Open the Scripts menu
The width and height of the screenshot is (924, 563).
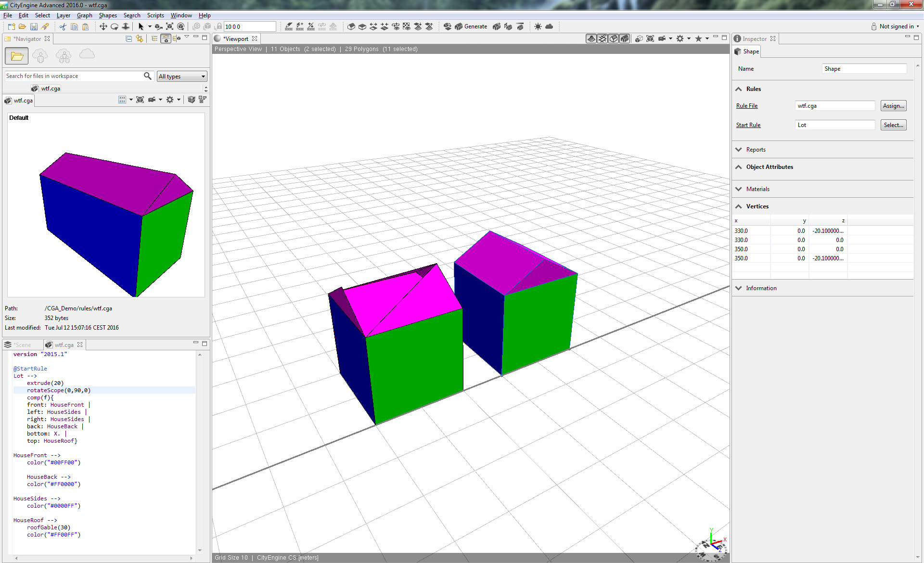tap(155, 15)
